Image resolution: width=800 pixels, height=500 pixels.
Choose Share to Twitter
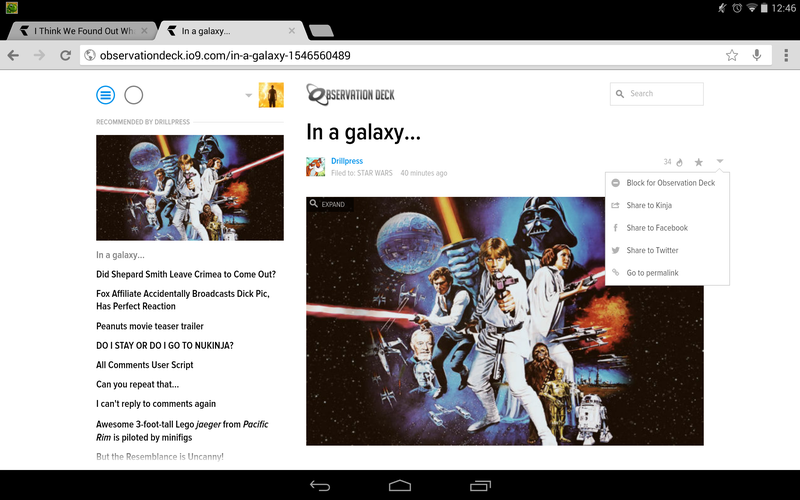coord(667,250)
